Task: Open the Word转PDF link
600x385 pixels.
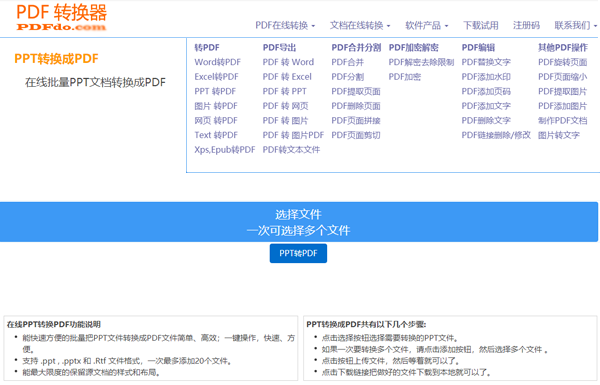Action: [x=217, y=62]
